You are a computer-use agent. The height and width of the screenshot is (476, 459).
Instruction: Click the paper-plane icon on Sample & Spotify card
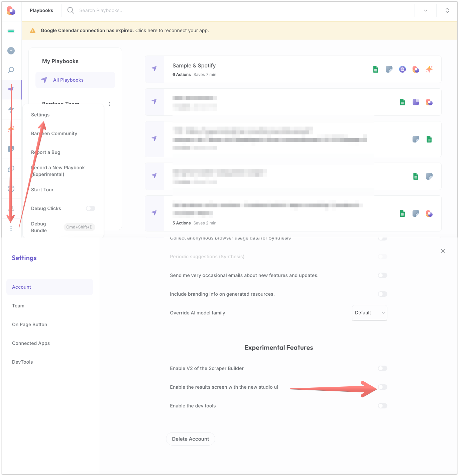tap(154, 69)
